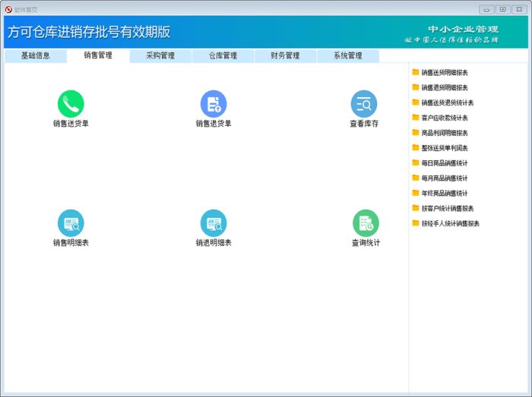Open the 查看库存 search icon
This screenshot has width=532, height=397.
point(364,104)
